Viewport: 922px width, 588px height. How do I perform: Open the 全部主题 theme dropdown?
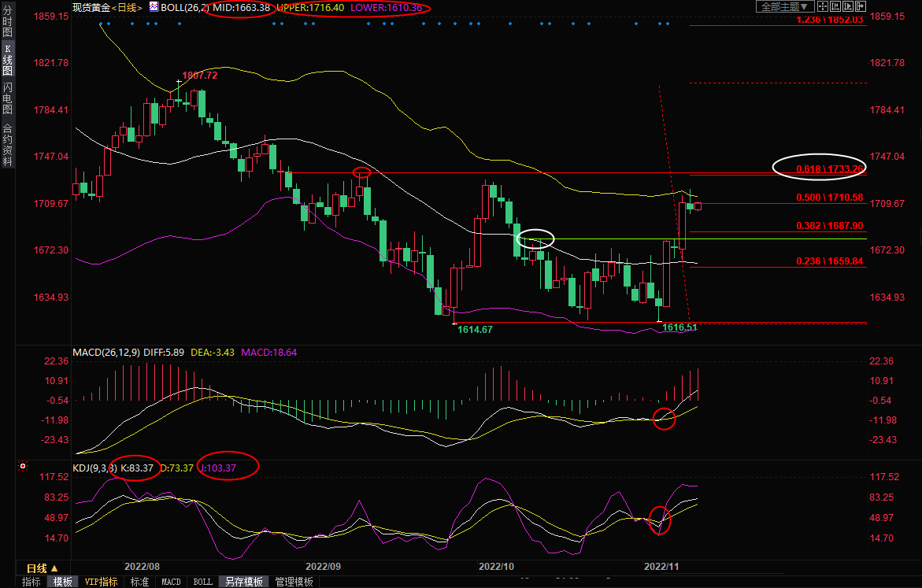click(x=784, y=6)
